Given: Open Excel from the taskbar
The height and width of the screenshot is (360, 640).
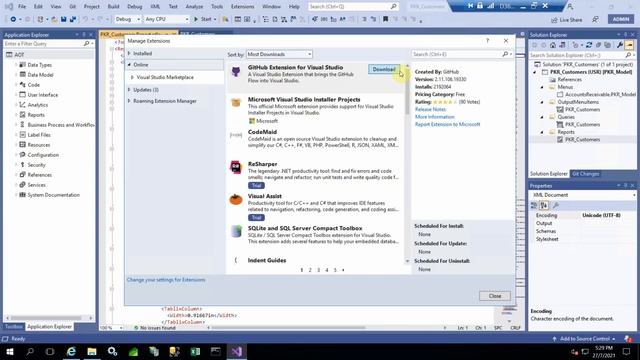Looking at the screenshot, I should pos(195,351).
